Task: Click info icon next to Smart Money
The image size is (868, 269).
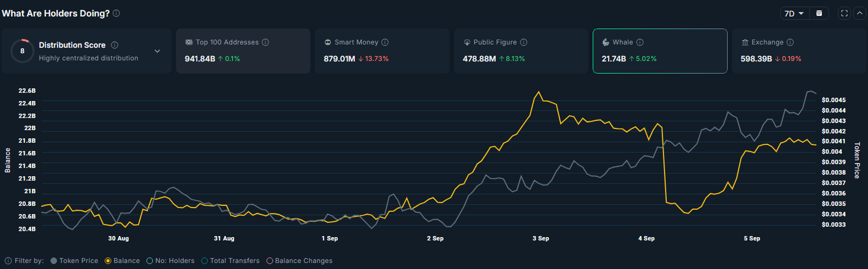Action: pos(385,42)
